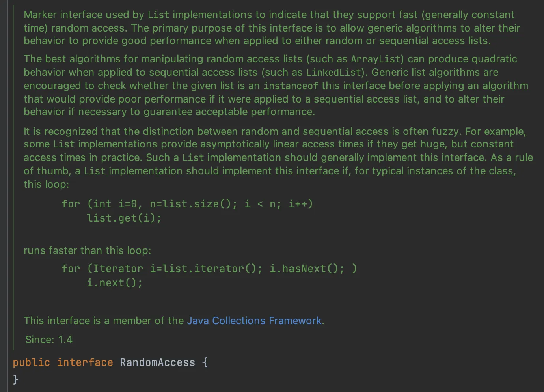Place the cursor on the public keyword
This screenshot has width=544, height=392.
pos(31,362)
